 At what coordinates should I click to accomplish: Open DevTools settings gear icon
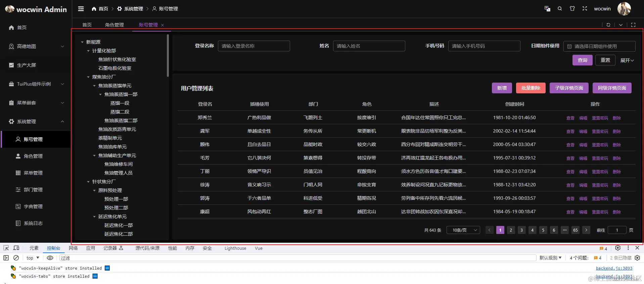click(x=618, y=248)
